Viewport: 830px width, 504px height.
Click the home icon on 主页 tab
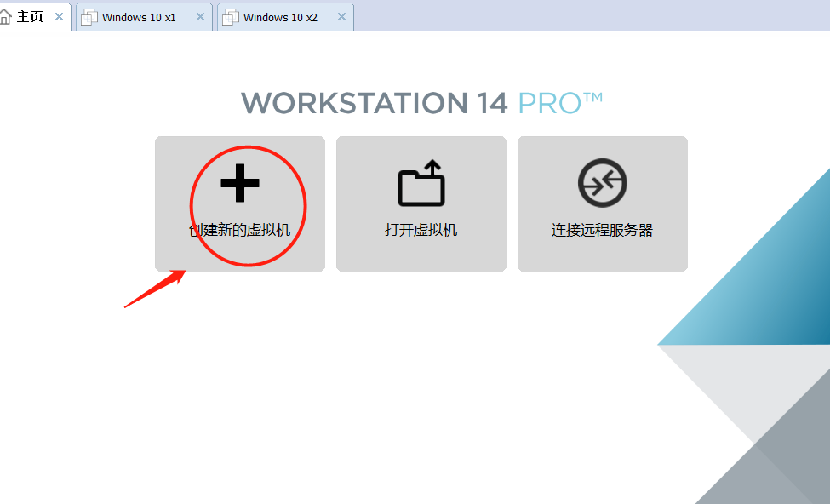(5, 17)
